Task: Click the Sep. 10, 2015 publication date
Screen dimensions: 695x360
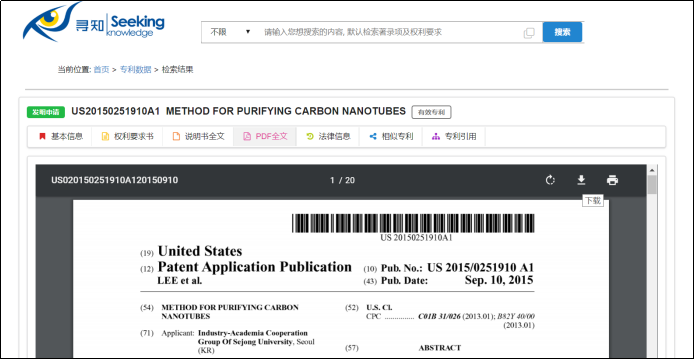Action: tap(499, 280)
